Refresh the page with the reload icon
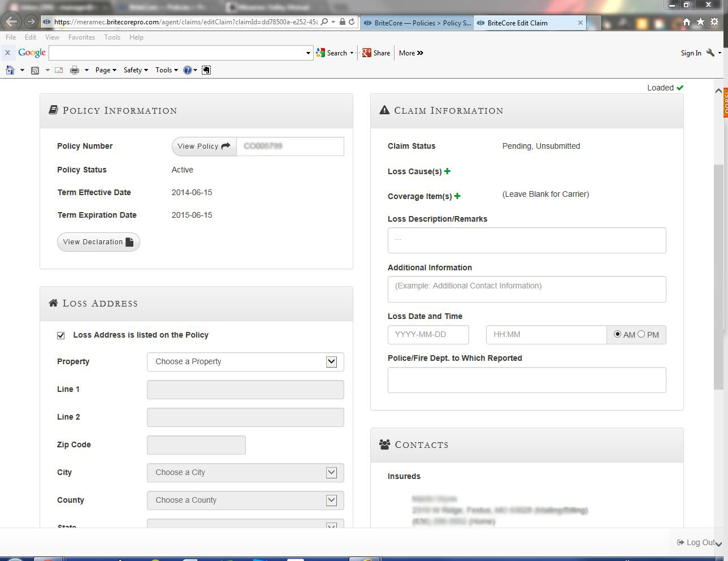The width and height of the screenshot is (728, 561). pos(352,22)
